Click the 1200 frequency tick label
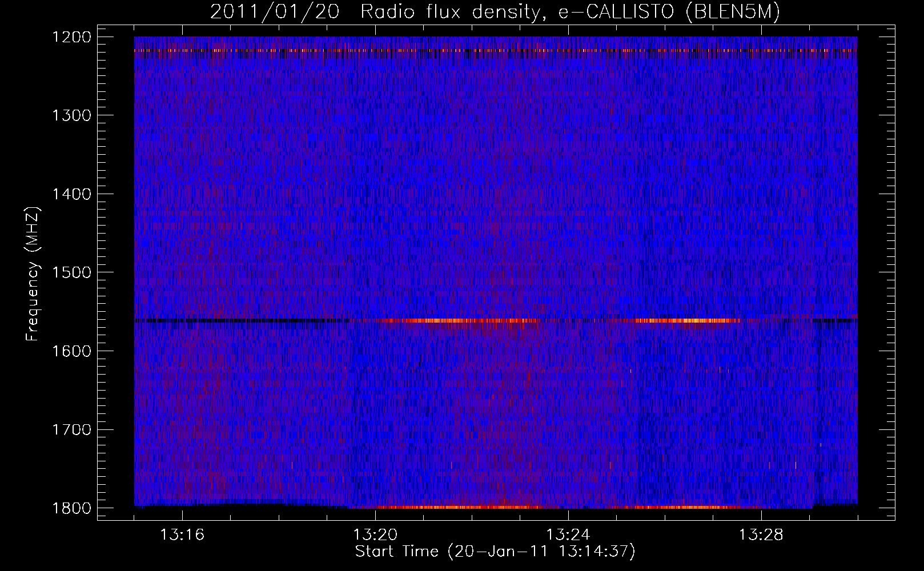 point(71,37)
